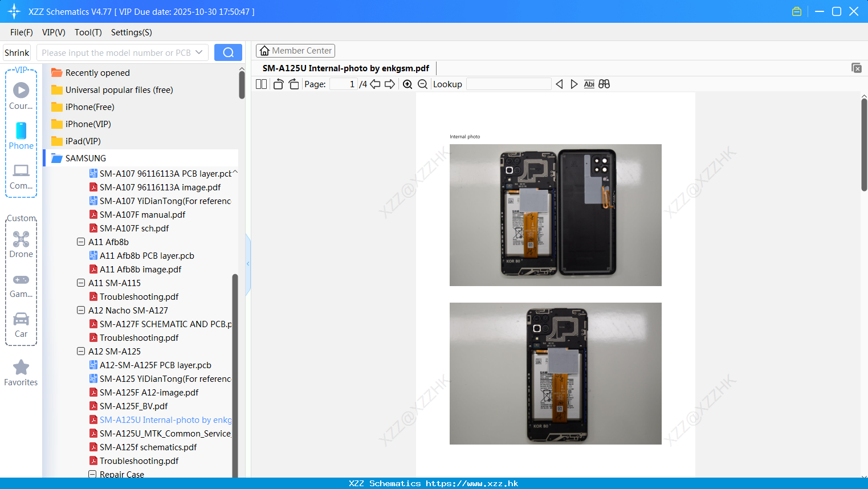Expand Universal popular files (free) folder
Viewport: 868px width, 489px height.
pos(119,89)
